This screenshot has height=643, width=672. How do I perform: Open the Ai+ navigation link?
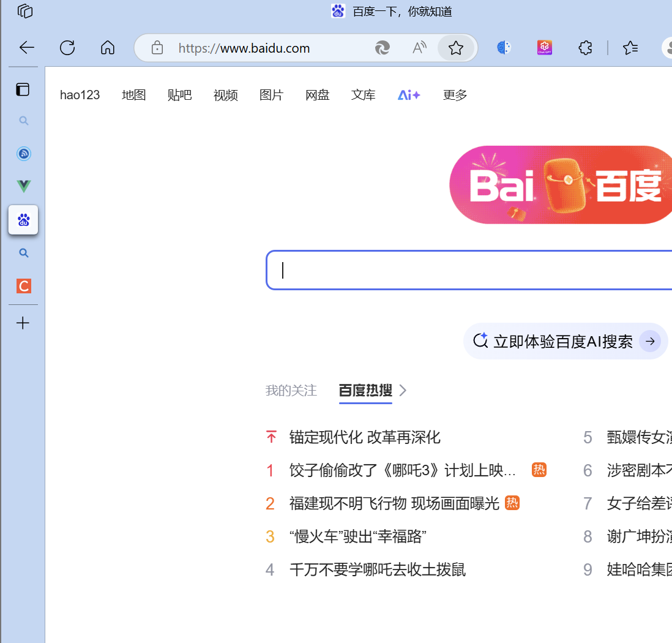[x=409, y=95]
